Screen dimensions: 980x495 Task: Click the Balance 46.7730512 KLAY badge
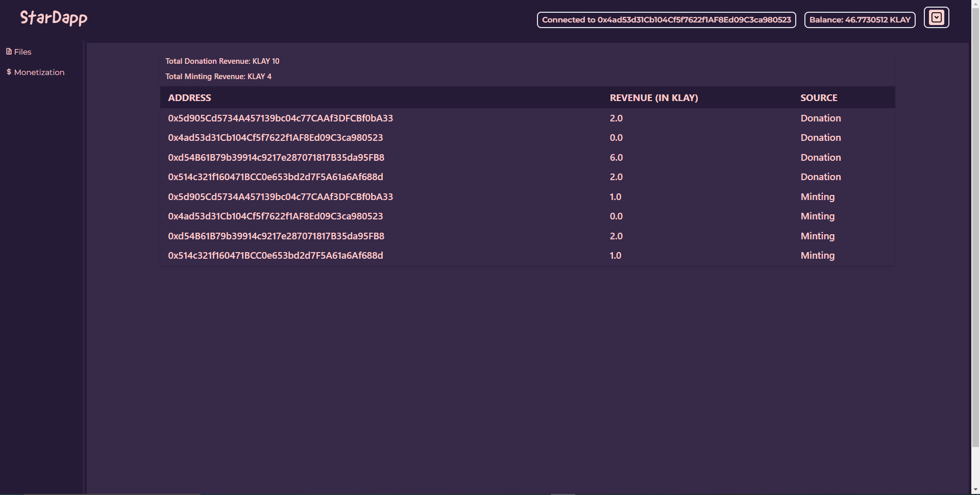(x=860, y=20)
